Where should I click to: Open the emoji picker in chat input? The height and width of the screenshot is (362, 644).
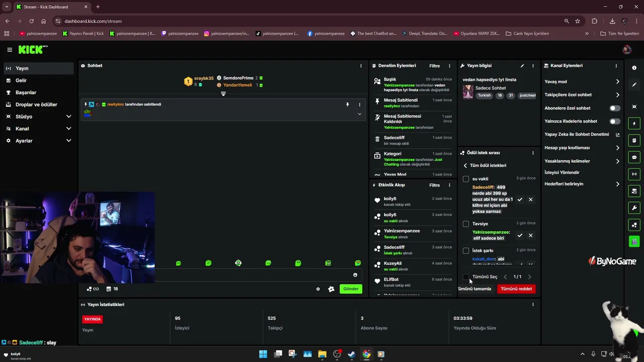355,275
